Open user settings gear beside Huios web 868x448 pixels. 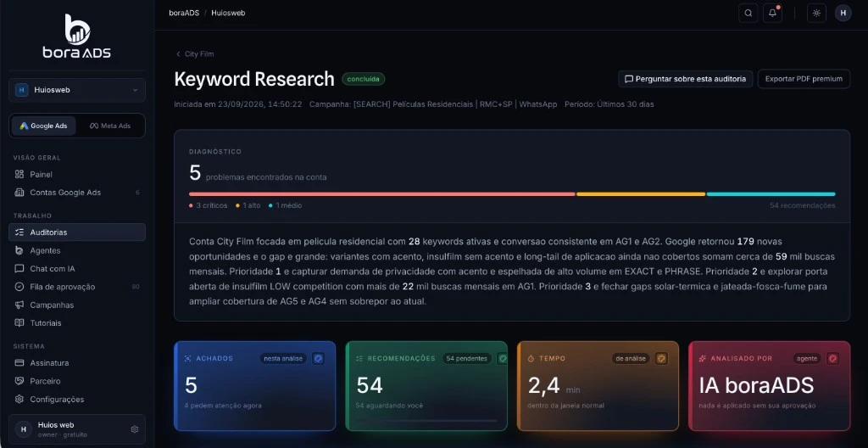point(134,429)
